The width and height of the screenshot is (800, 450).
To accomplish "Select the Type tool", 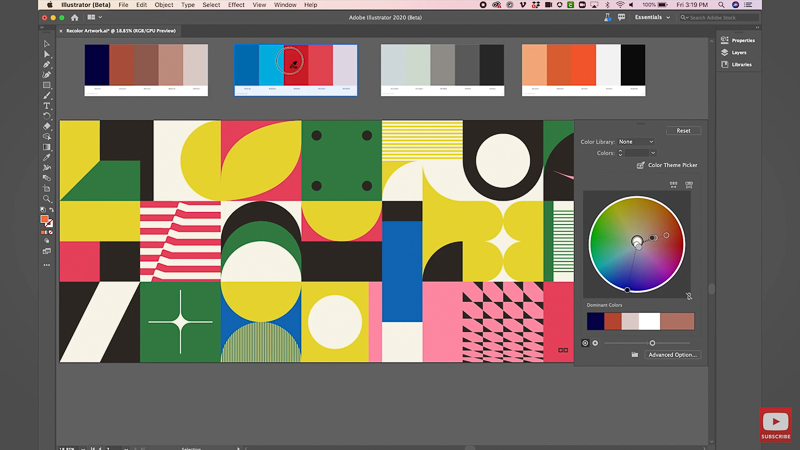I will (47, 105).
